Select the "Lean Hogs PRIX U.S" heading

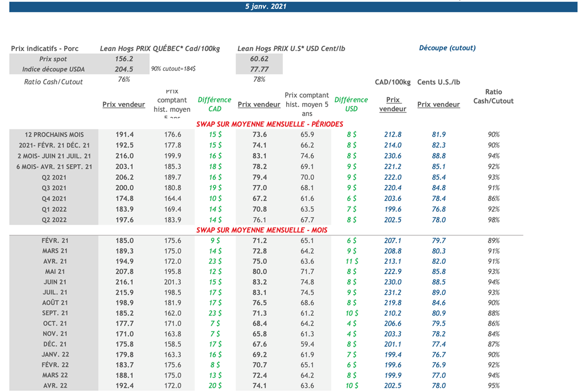pyautogui.click(x=291, y=49)
